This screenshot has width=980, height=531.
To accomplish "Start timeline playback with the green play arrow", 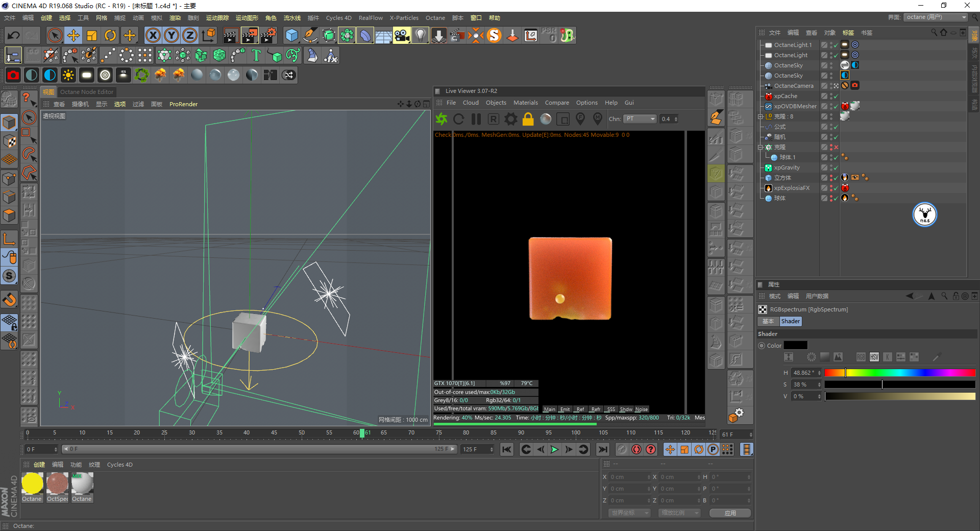I will (554, 449).
